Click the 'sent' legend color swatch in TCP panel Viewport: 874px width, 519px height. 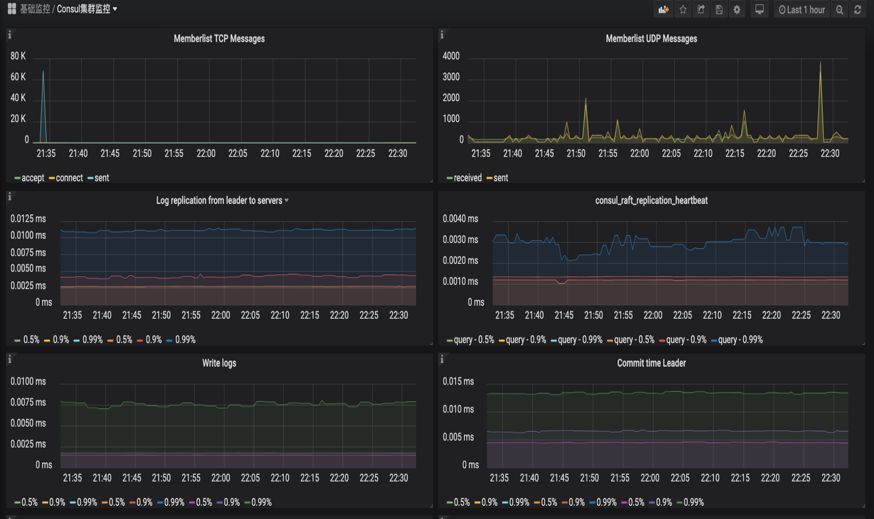pyautogui.click(x=90, y=178)
